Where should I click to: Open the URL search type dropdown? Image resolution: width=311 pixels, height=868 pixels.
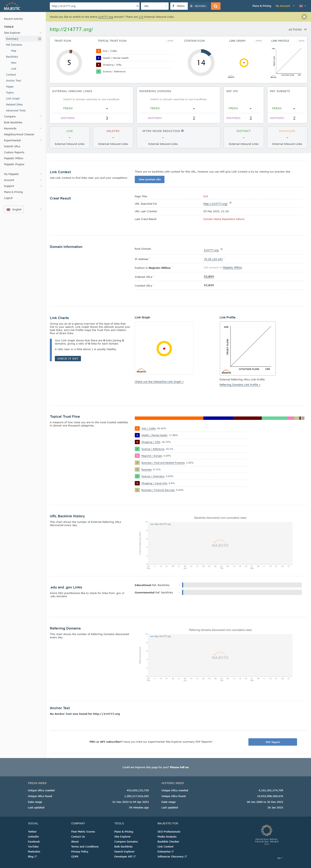[x=155, y=6]
